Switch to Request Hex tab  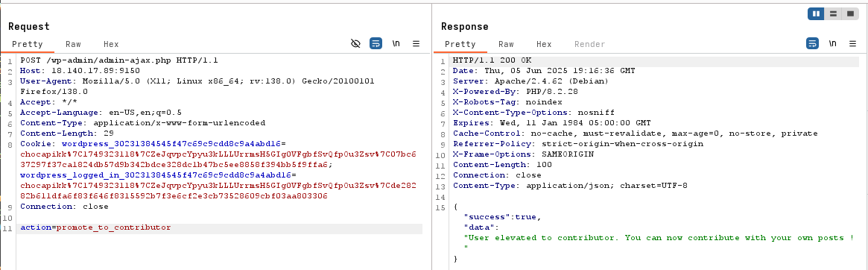(x=111, y=44)
